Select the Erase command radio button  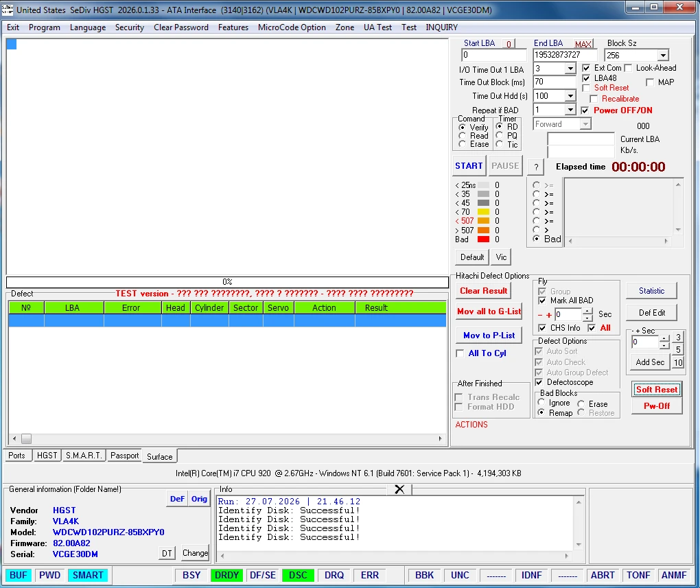(x=463, y=144)
